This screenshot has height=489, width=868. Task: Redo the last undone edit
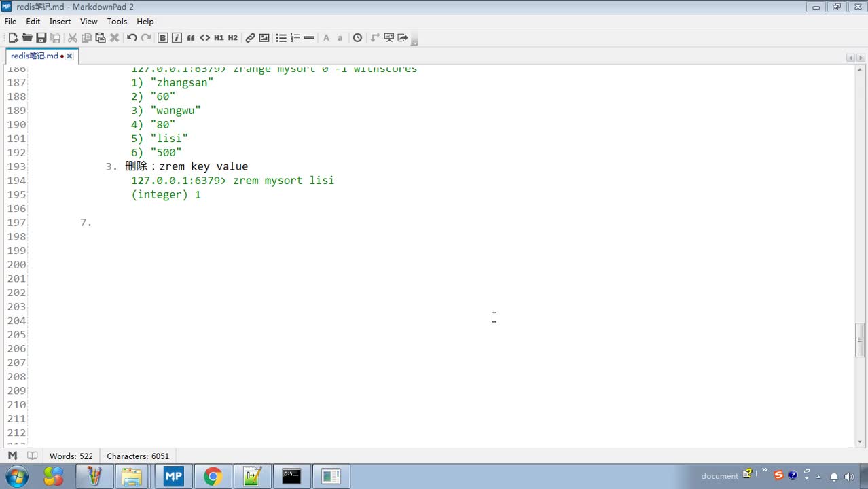click(x=146, y=38)
